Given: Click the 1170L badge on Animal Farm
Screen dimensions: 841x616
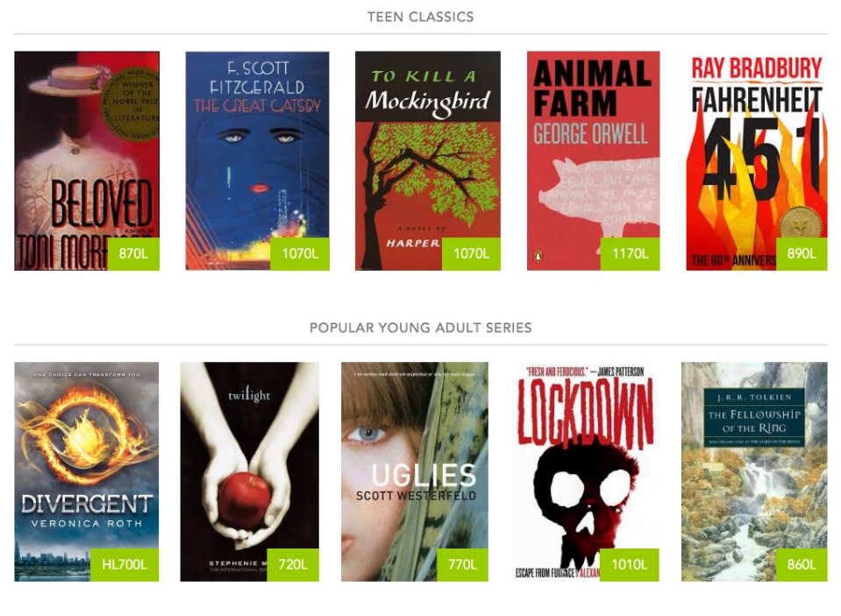Looking at the screenshot, I should pyautogui.click(x=631, y=254).
